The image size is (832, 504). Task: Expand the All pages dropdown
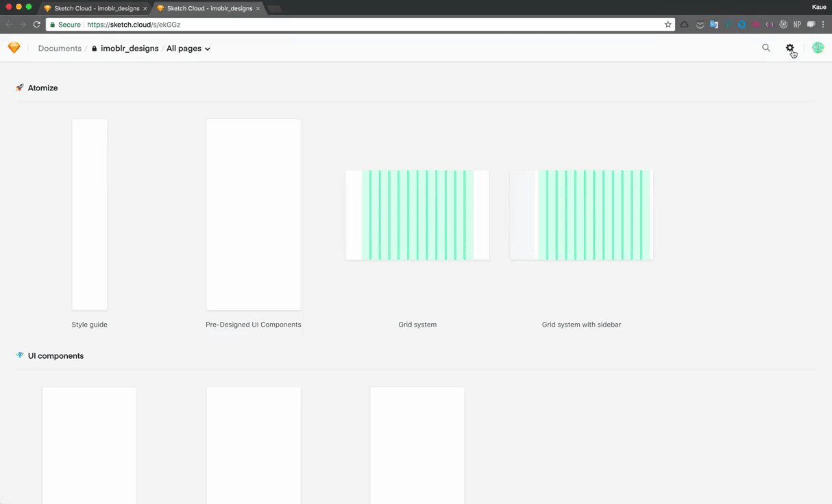click(x=188, y=48)
